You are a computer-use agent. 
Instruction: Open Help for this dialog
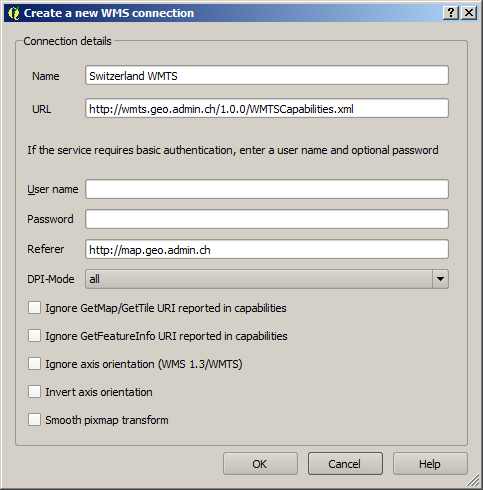(x=430, y=464)
